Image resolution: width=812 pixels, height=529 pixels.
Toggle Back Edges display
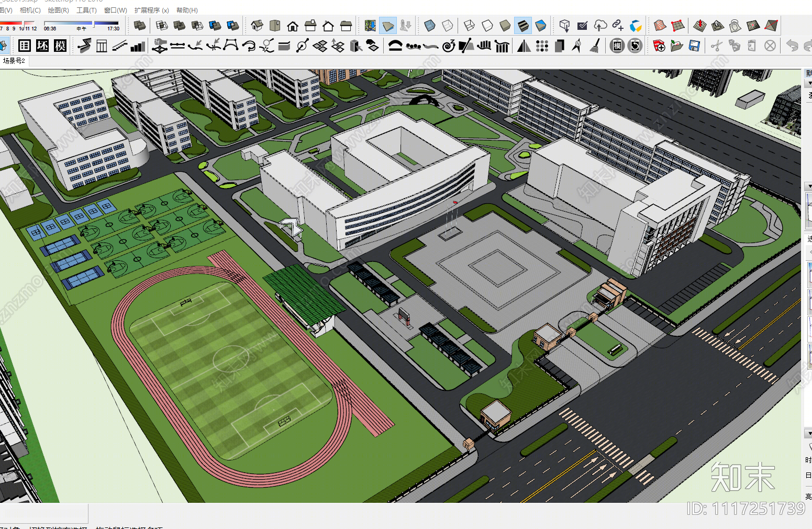[x=448, y=25]
